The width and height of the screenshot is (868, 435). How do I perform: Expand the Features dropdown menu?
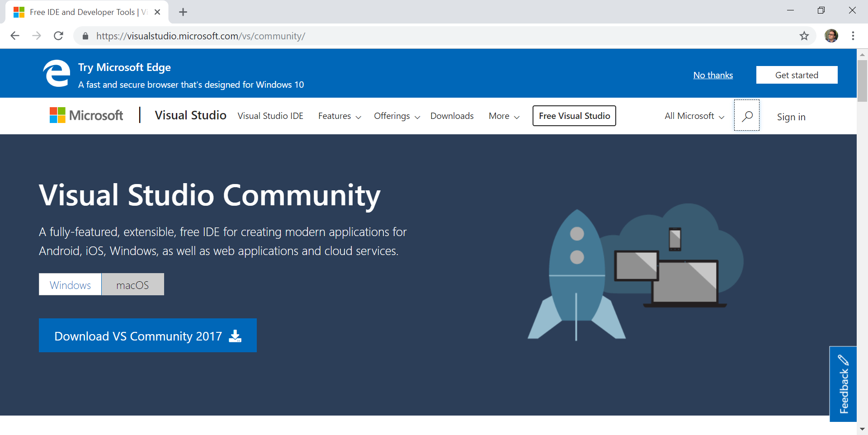click(340, 116)
